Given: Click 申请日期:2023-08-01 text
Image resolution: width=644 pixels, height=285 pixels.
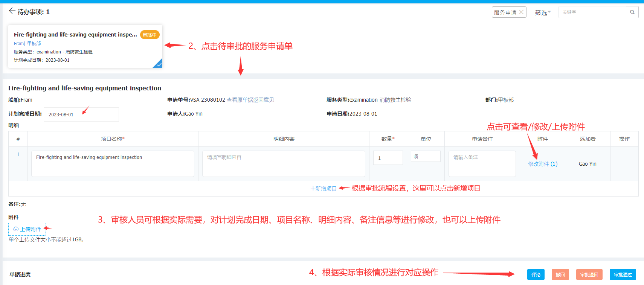Looking at the screenshot, I should coord(352,114).
